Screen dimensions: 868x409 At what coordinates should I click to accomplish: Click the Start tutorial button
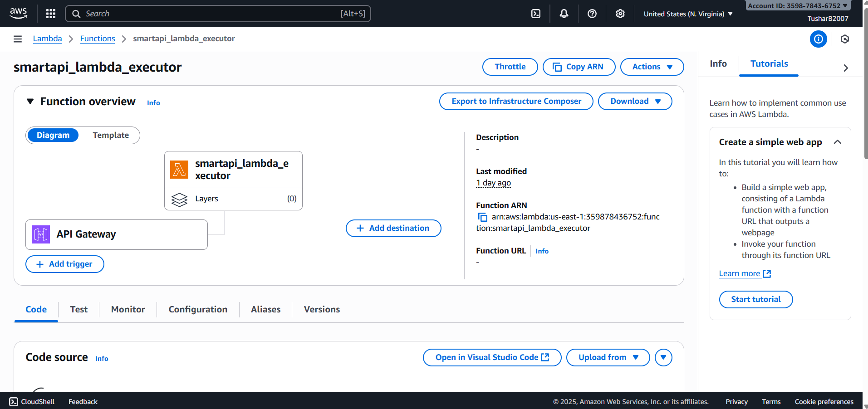pos(756,299)
